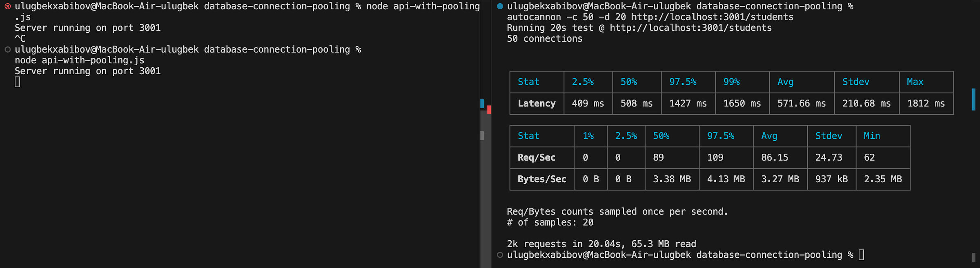Select the '571.66 ms' average latency

(x=802, y=104)
